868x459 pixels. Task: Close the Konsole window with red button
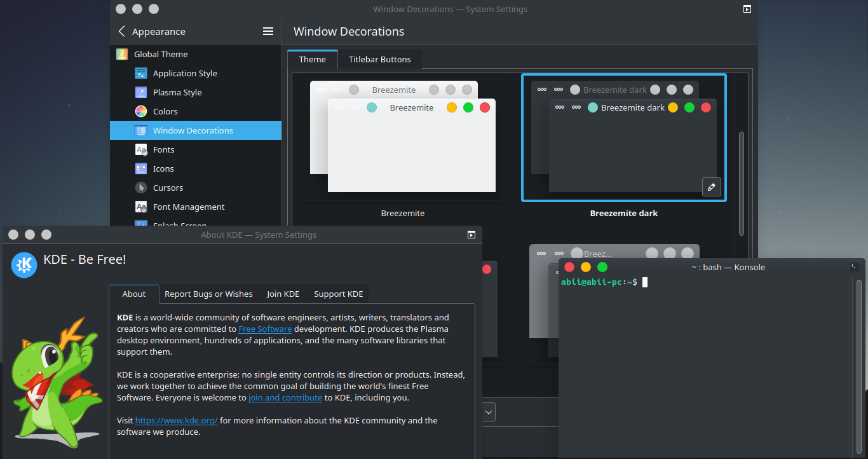point(569,267)
